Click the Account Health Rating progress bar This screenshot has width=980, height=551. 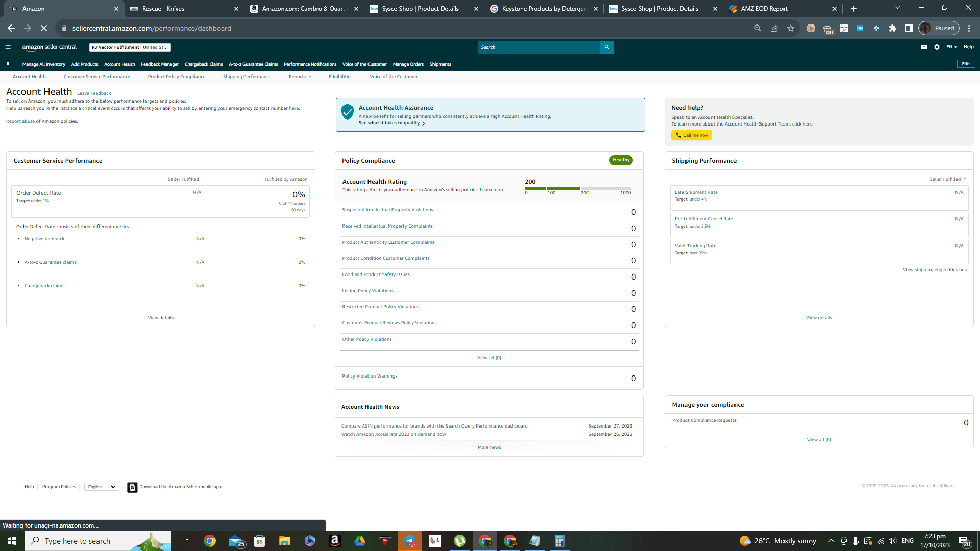(578, 188)
